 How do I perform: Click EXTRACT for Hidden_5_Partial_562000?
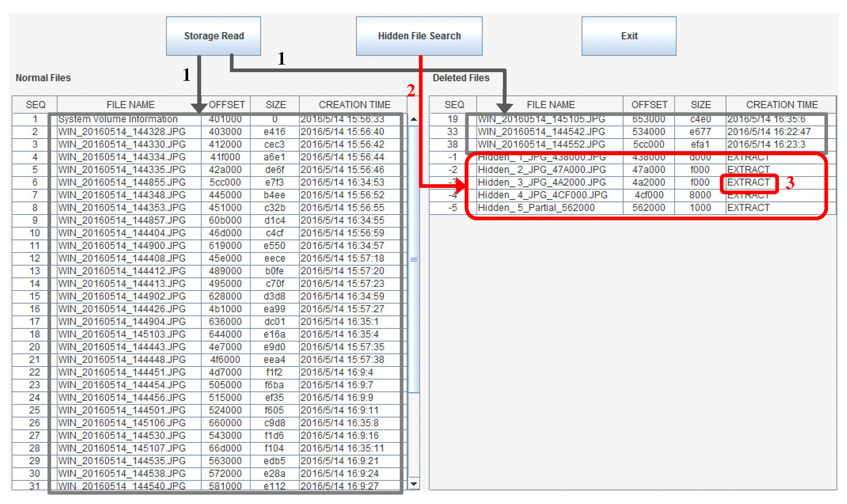[748, 208]
